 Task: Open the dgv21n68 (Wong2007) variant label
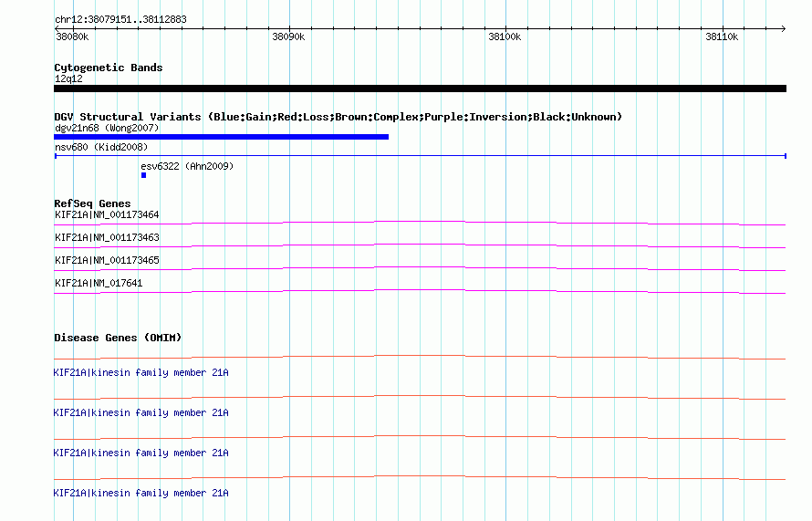click(x=107, y=128)
